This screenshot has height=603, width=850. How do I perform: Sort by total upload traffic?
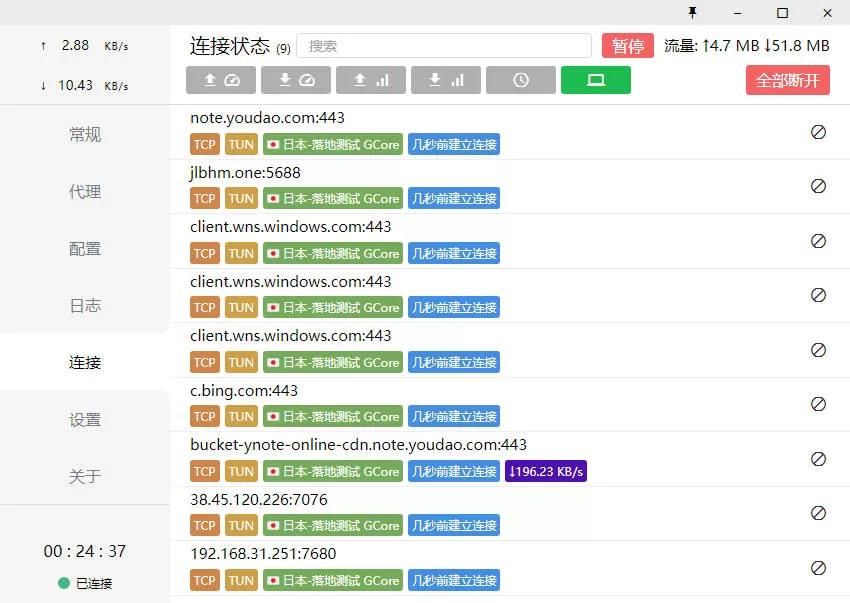click(x=370, y=80)
